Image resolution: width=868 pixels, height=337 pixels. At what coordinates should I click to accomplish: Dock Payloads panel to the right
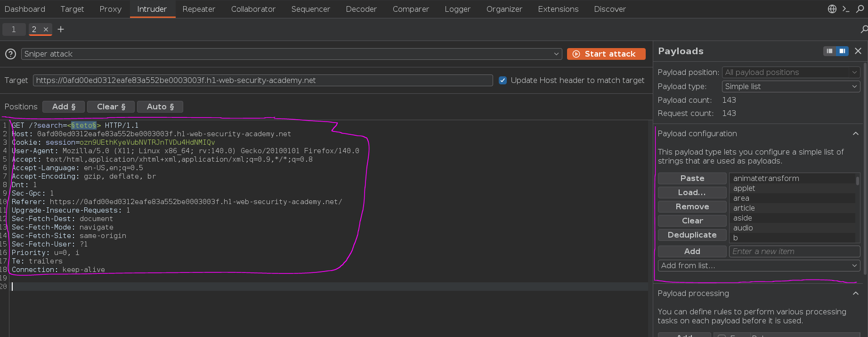842,51
